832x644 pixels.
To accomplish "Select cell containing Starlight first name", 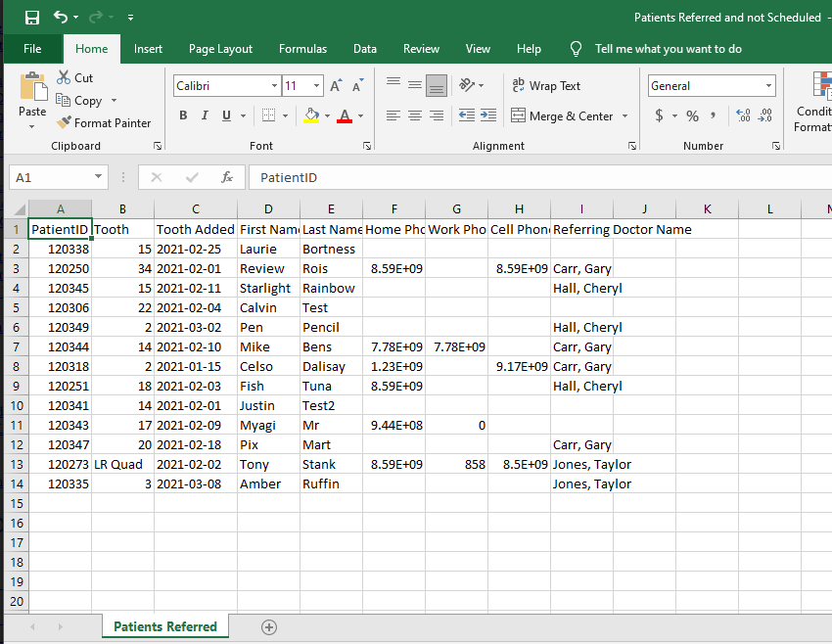I will (267, 288).
